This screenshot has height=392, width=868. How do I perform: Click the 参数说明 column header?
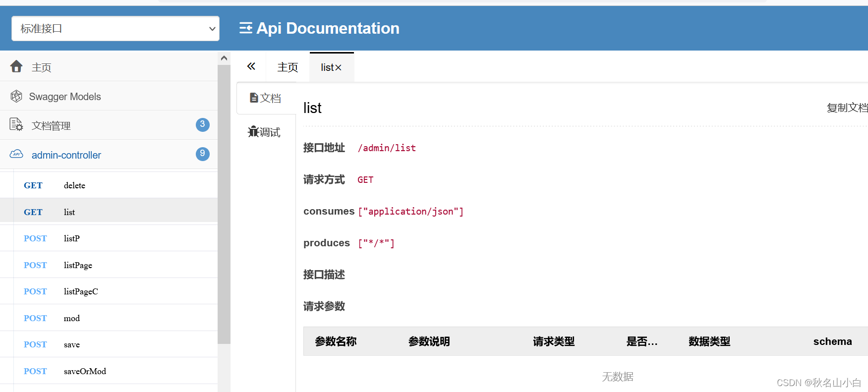pyautogui.click(x=429, y=341)
